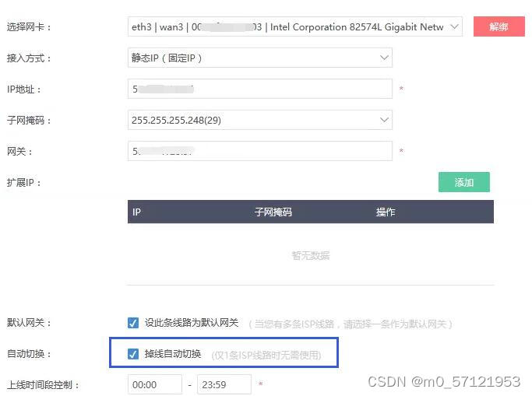Click the 掉线自动切换 label text

click(x=173, y=354)
